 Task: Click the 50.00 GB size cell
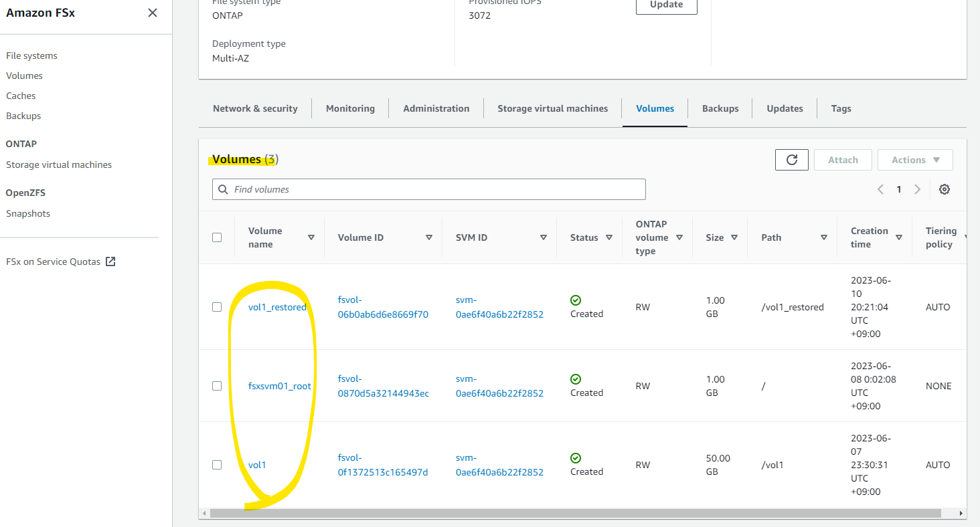718,465
